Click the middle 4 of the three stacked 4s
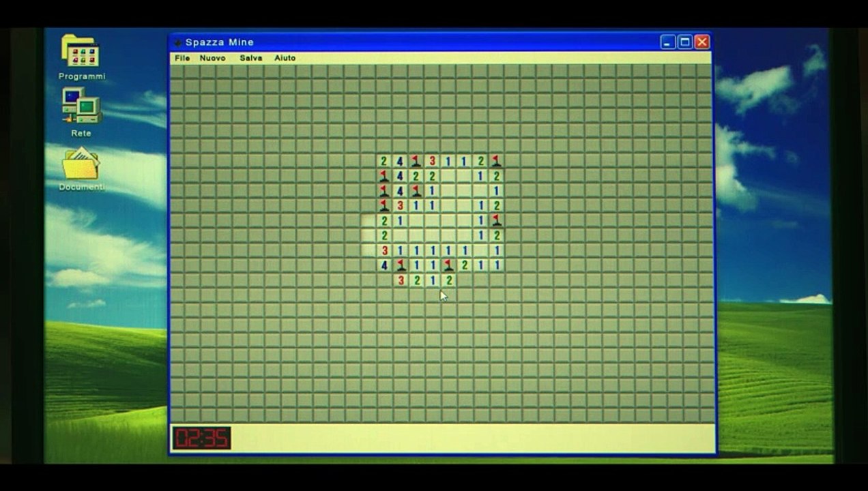The width and height of the screenshot is (868, 491). coord(400,176)
